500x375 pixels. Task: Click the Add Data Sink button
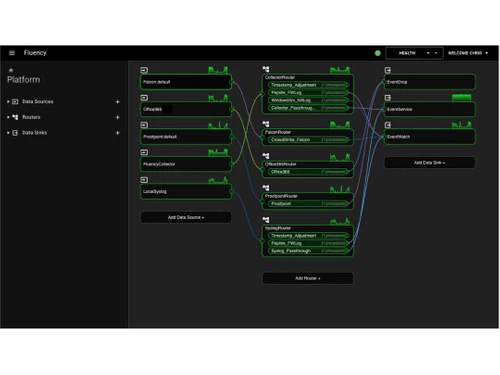pyautogui.click(x=430, y=163)
